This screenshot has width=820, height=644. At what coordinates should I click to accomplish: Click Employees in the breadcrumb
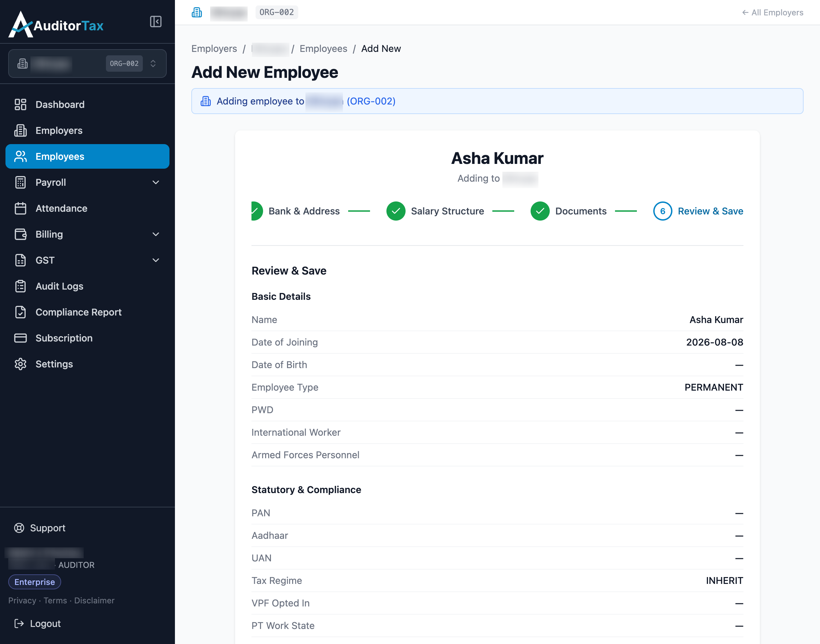point(323,48)
